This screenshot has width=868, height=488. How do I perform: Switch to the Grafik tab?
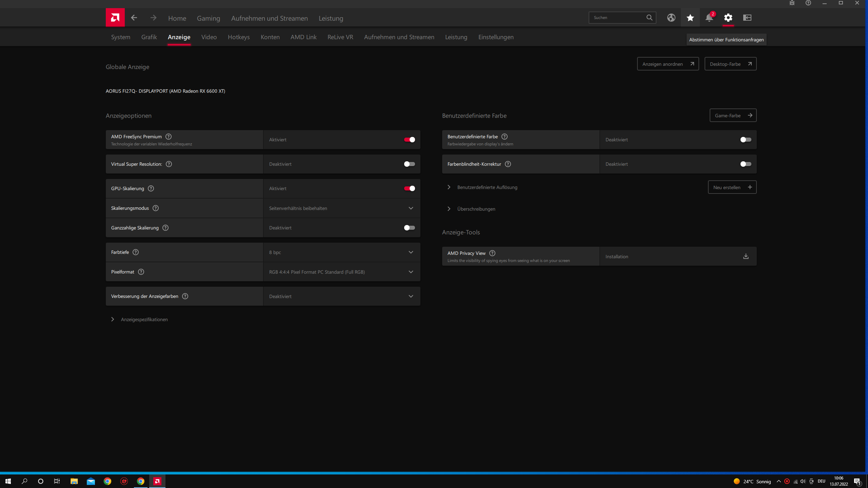[x=149, y=37]
